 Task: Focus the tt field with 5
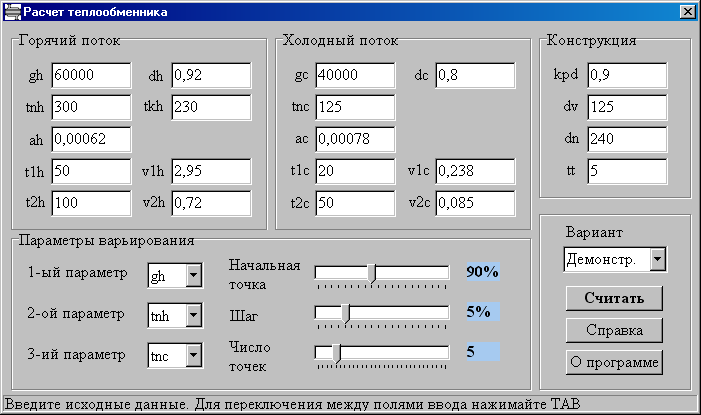pyautogui.click(x=627, y=171)
